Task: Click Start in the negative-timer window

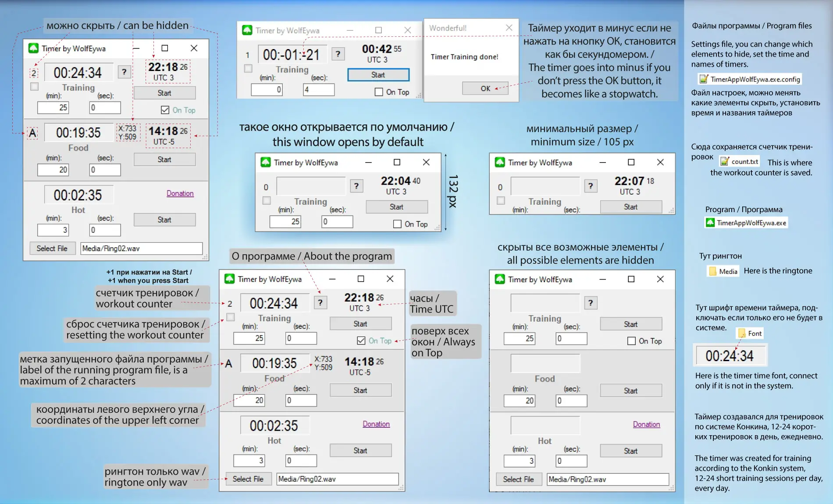Action: coord(378,75)
